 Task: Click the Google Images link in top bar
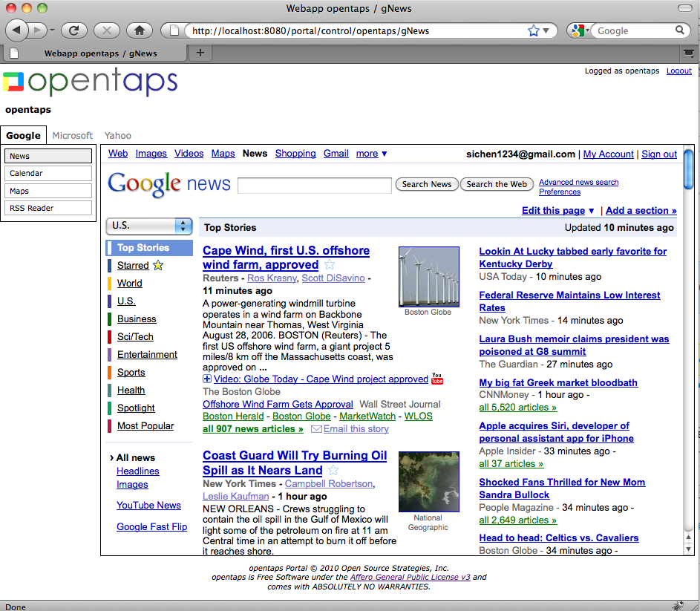coord(151,154)
